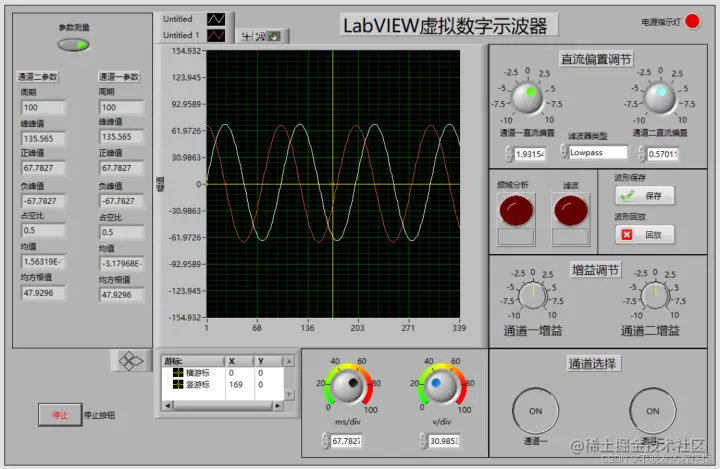This screenshot has height=469, width=720.
Task: Click the channel two offset field 0.57011
Action: (x=663, y=154)
